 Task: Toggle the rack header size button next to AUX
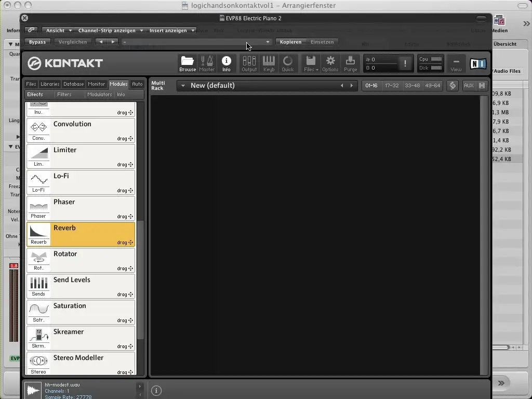(482, 86)
